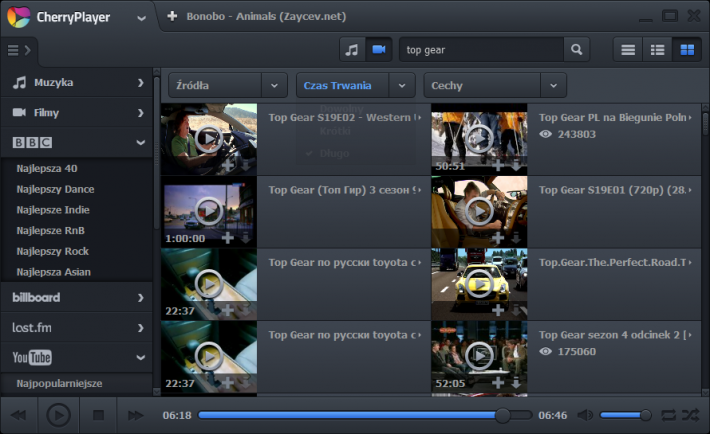The image size is (710, 434).
Task: Open Najlepsze RnB playlist
Action: [x=51, y=231]
